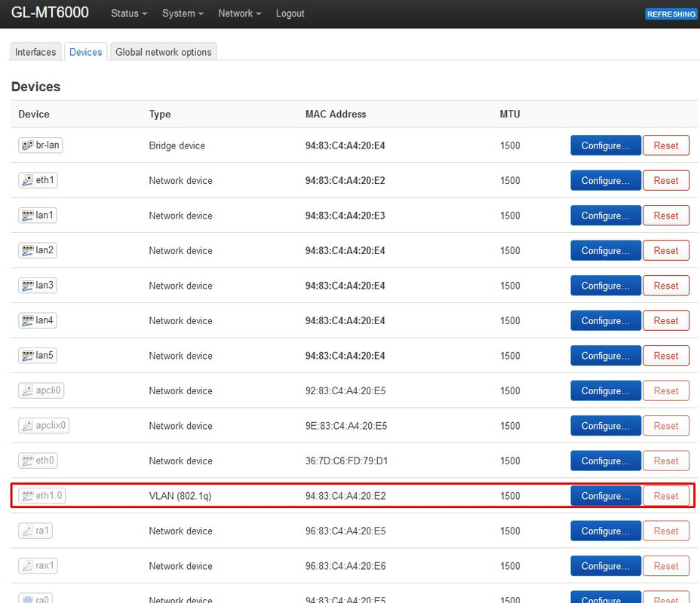Screen dimensions: 700x603
Task: Click the lan5 device badge
Action: coord(38,356)
